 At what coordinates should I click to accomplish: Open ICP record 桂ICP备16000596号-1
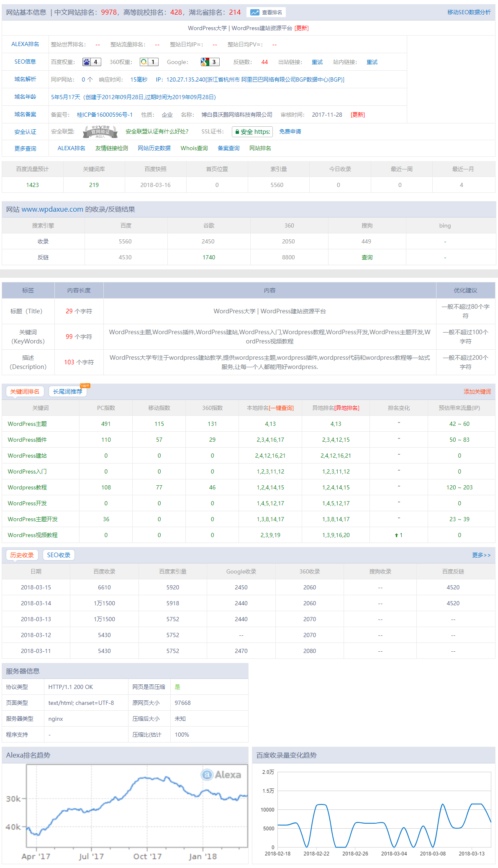pyautogui.click(x=105, y=115)
